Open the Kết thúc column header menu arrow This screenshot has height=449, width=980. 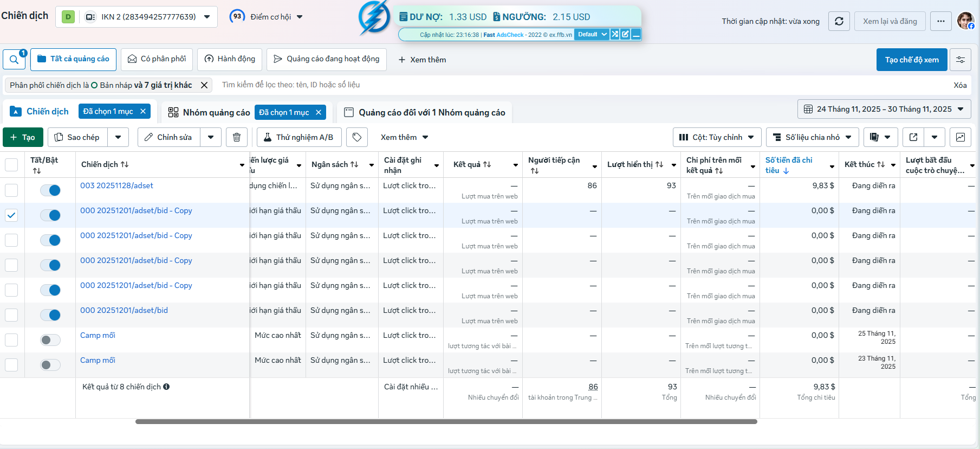coord(893,165)
